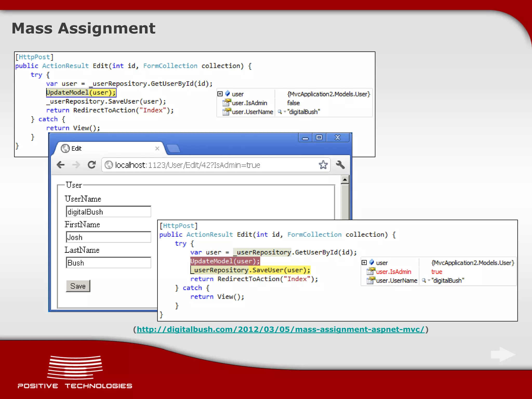Click the scrollbar up arrow in browser
This screenshot has height=399, width=532.
tap(345, 179)
